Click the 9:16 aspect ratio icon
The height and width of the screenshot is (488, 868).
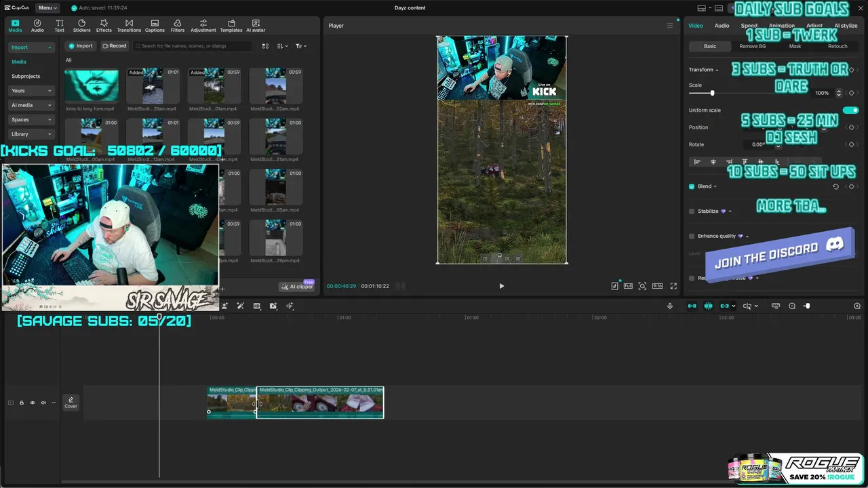657,286
